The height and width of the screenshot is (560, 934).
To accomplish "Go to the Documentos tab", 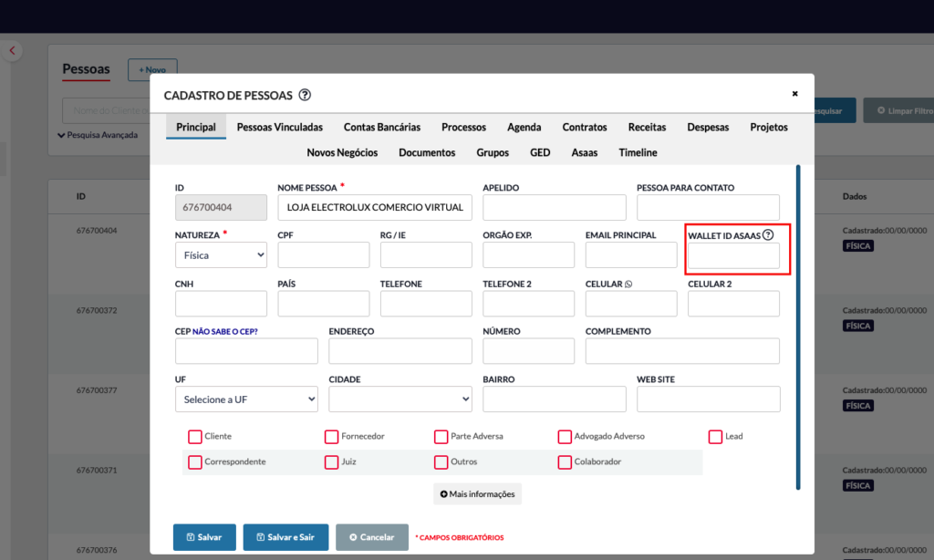I will pos(427,152).
